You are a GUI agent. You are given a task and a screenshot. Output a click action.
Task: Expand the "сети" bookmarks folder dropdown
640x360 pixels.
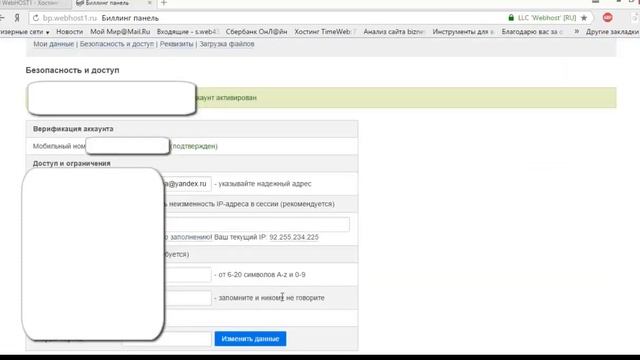[24, 32]
